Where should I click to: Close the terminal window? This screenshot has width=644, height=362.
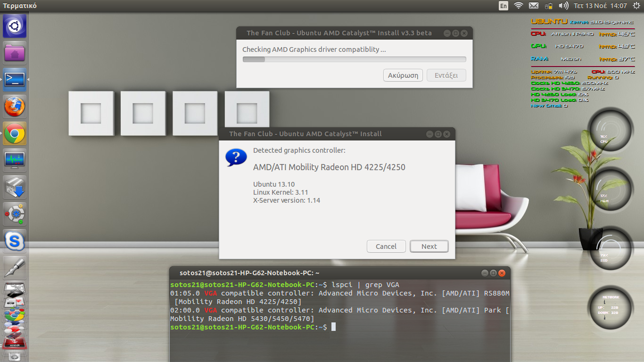[x=502, y=273]
